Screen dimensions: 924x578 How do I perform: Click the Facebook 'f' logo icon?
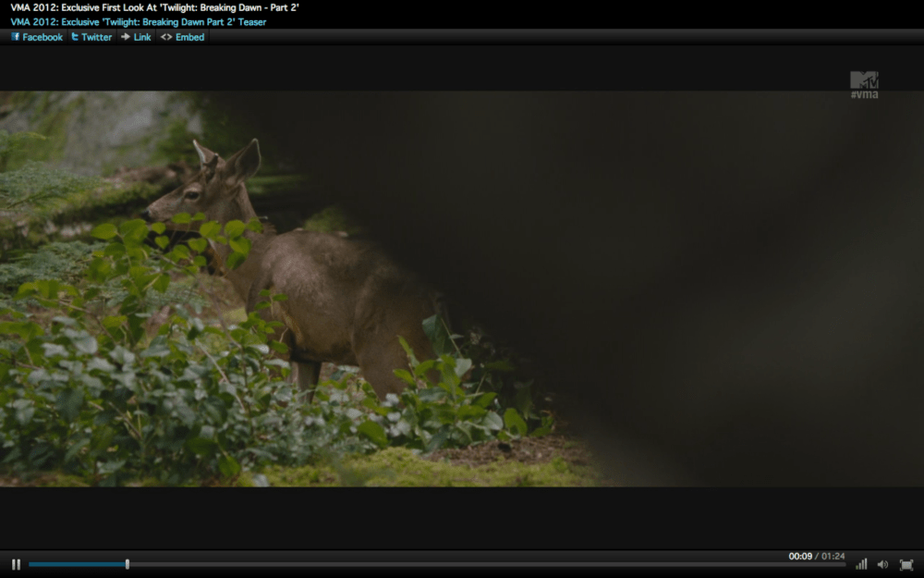(16, 37)
